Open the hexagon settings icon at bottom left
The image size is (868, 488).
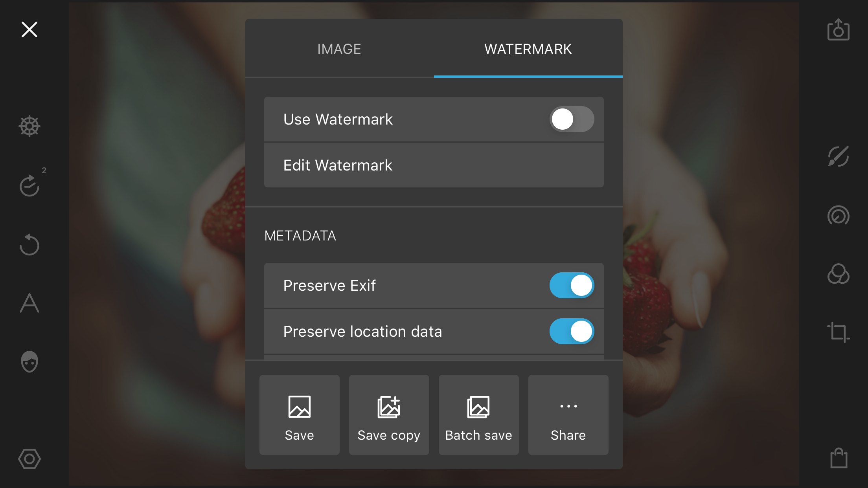click(29, 459)
